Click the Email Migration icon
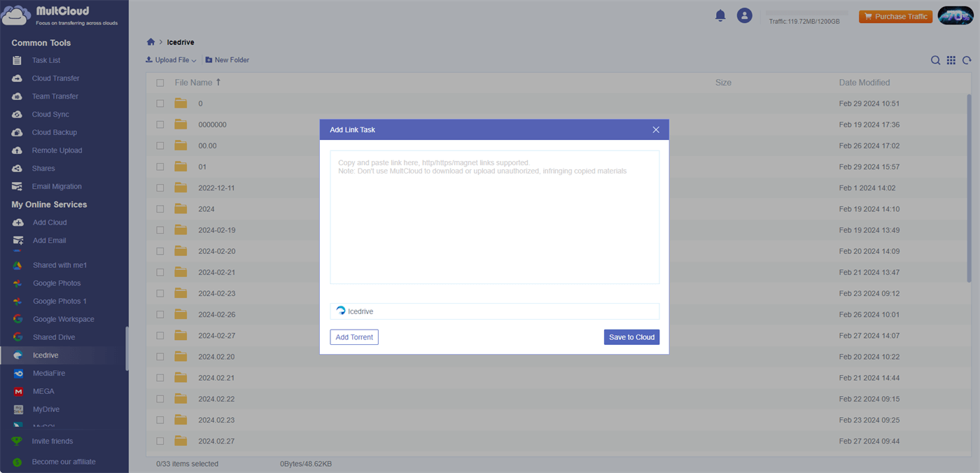 (x=17, y=187)
